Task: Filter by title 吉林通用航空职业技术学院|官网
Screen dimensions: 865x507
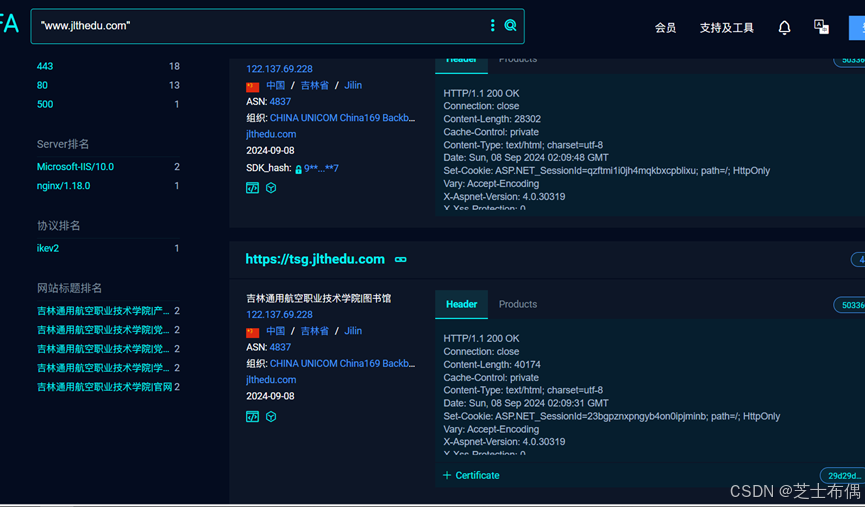Action: [104, 387]
